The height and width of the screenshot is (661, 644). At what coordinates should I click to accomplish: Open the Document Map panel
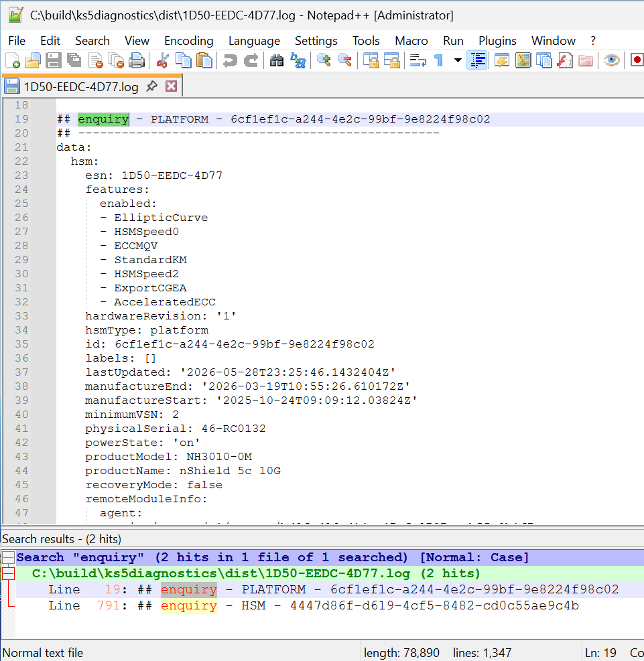[523, 61]
